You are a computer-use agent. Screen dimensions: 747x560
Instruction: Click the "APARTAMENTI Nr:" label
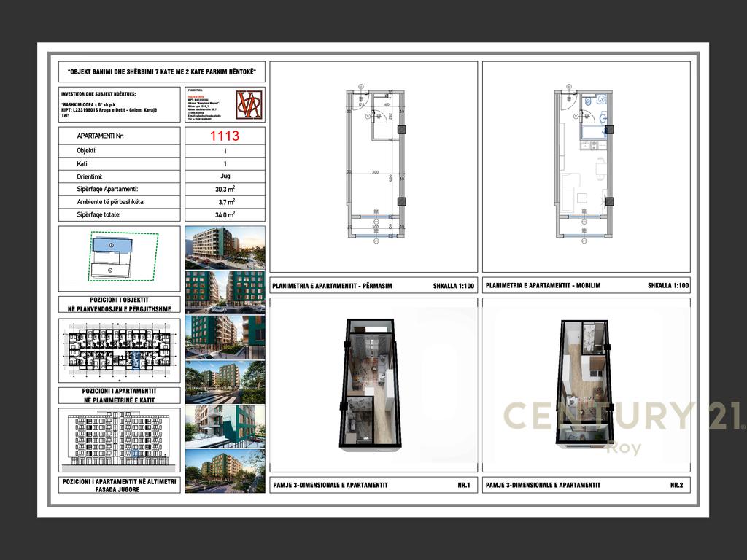[x=100, y=136]
